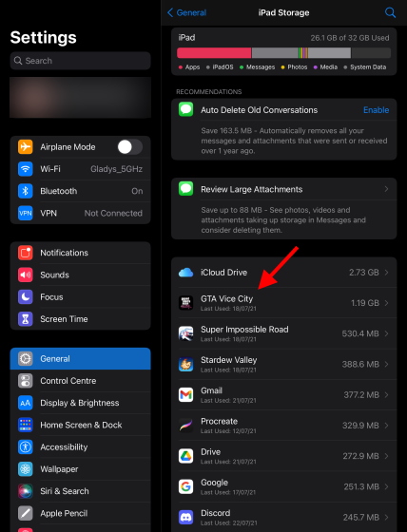Tap the VPN settings icon
This screenshot has height=532, width=407.
pos(25,213)
